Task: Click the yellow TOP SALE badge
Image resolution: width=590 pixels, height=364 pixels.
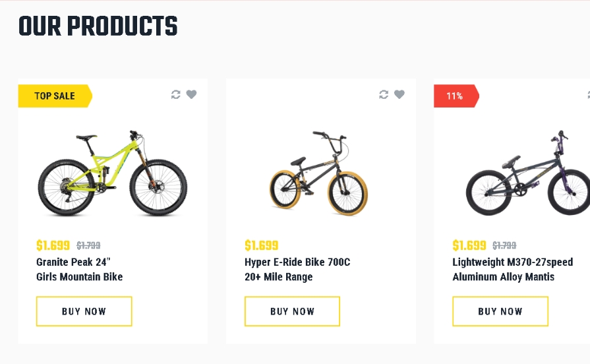Action: [55, 96]
